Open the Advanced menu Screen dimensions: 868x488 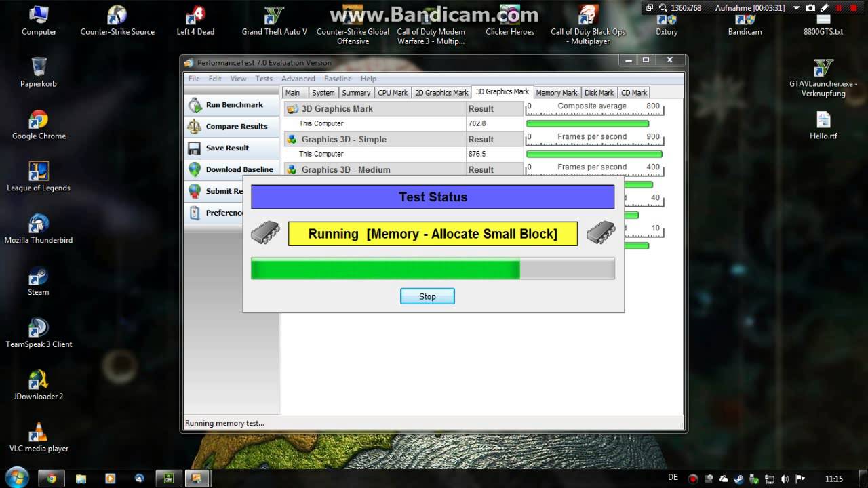(298, 79)
